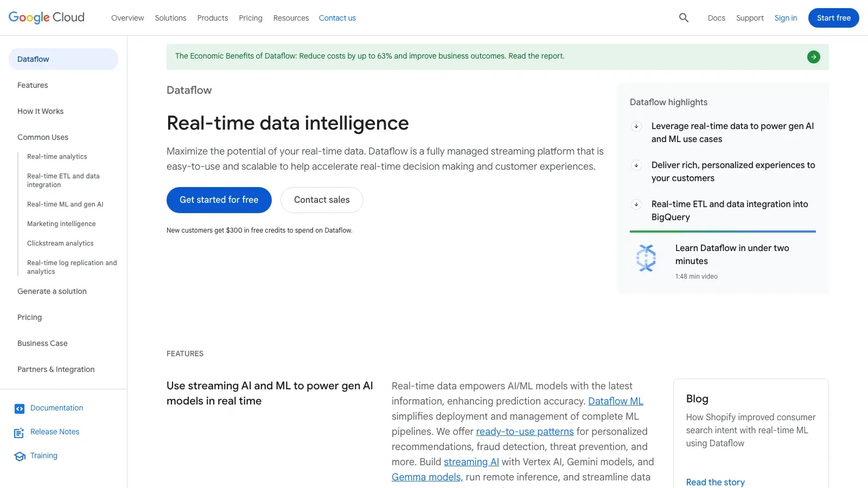Viewport: 868px width, 488px height.
Task: Open Real-time ETL into BigQuery highlight
Action: (x=730, y=211)
